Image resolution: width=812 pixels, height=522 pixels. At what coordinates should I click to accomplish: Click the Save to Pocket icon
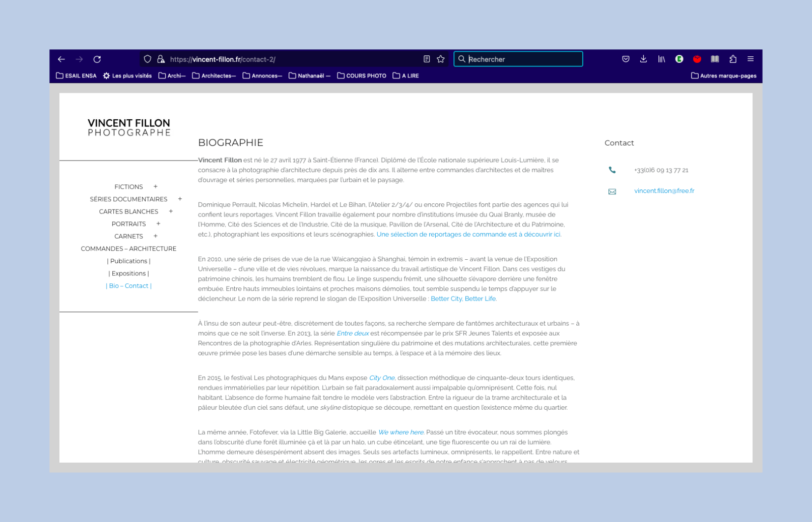click(x=626, y=59)
